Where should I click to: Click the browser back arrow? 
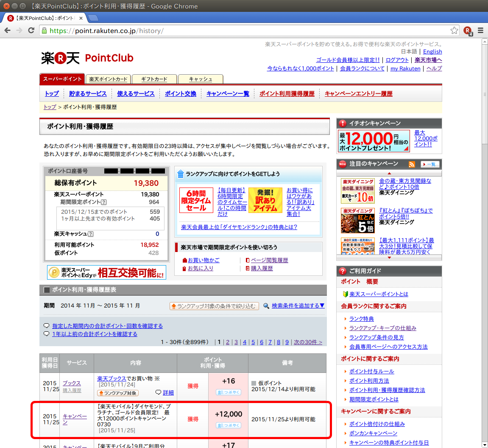8,31
